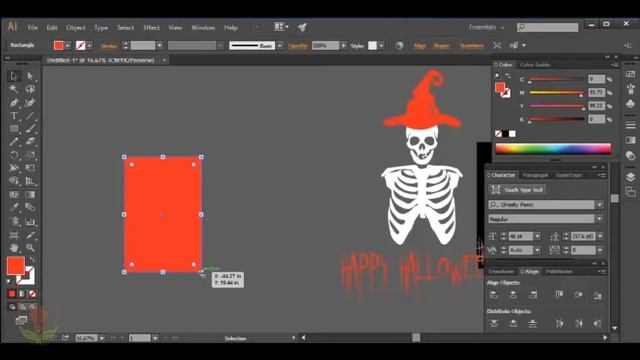Image resolution: width=640 pixels, height=360 pixels.
Task: Open the Essentials workspace switcher
Action: pos(486,27)
